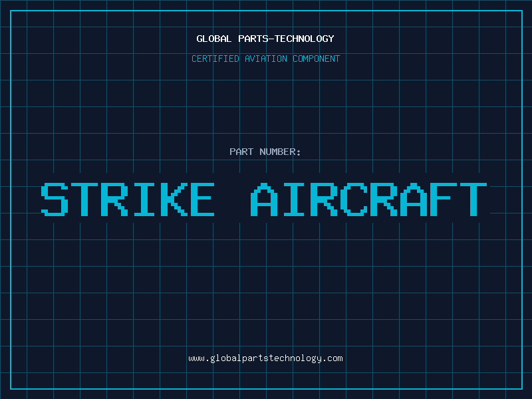Click the 'GLOBAL PARTS-TECHNOLOGY' heading
This screenshot has width=532, height=399.
(265, 39)
